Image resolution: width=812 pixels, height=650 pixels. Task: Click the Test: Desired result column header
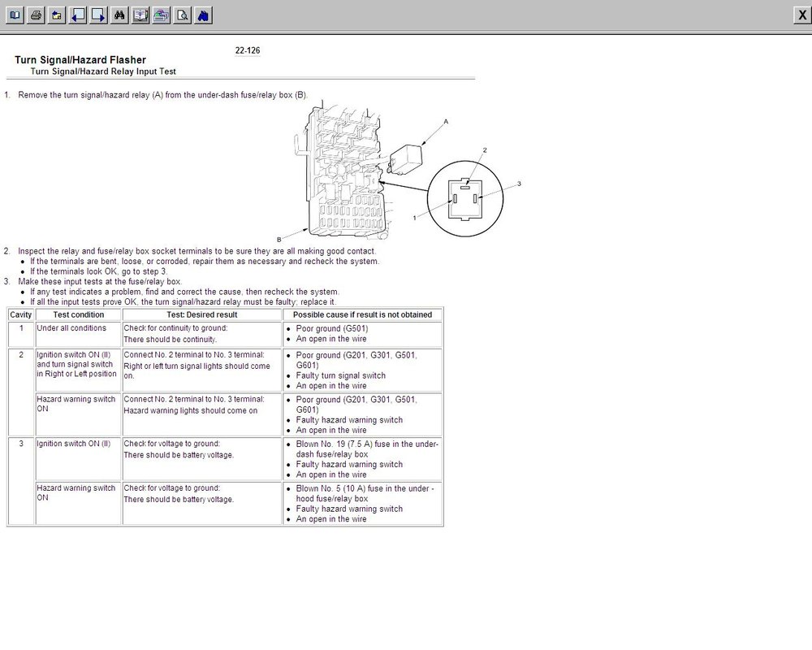coord(202,314)
